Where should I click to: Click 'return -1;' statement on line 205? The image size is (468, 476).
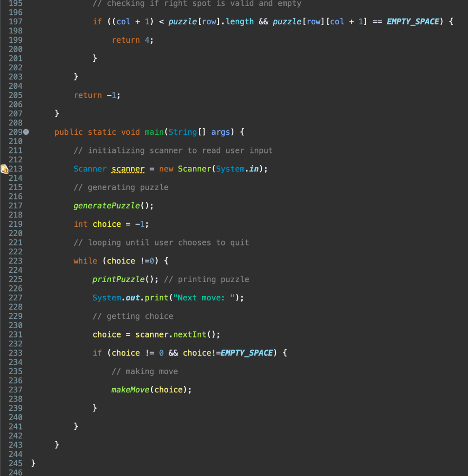(x=97, y=95)
